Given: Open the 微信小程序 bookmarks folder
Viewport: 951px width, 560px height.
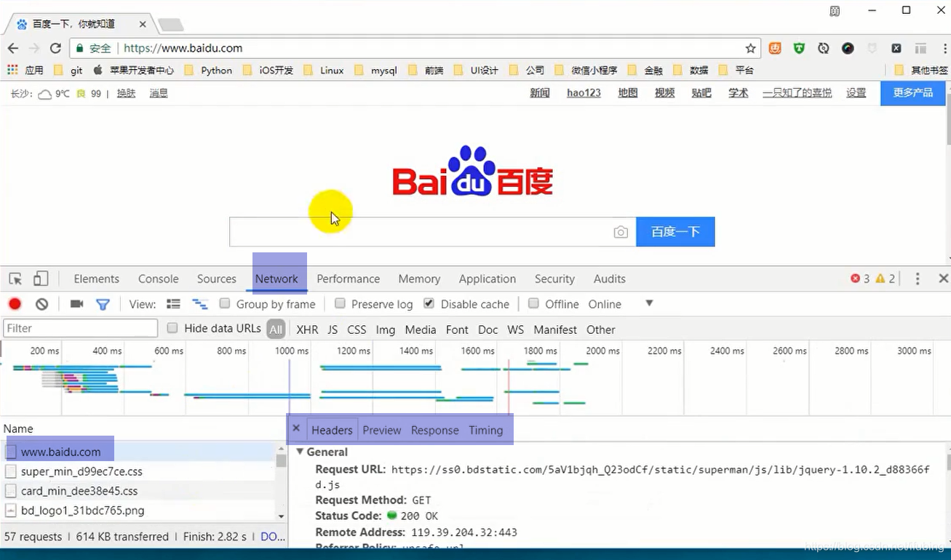Looking at the screenshot, I should tap(586, 71).
